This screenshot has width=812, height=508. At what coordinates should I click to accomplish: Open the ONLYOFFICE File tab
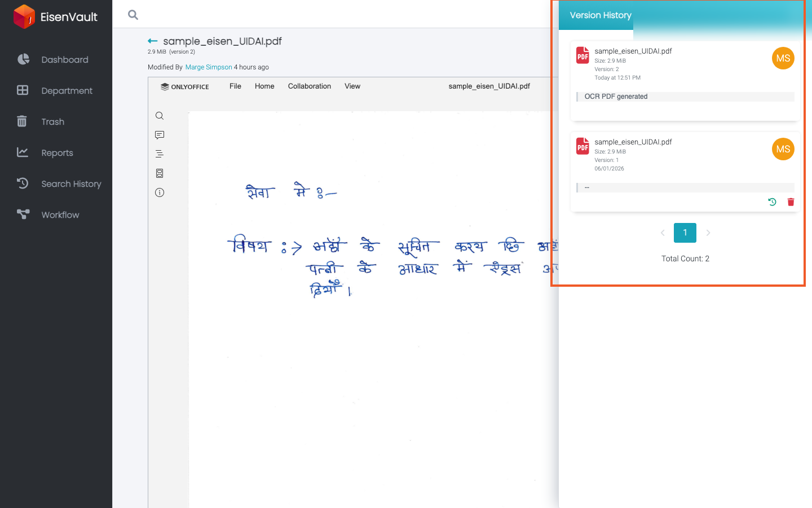point(235,86)
